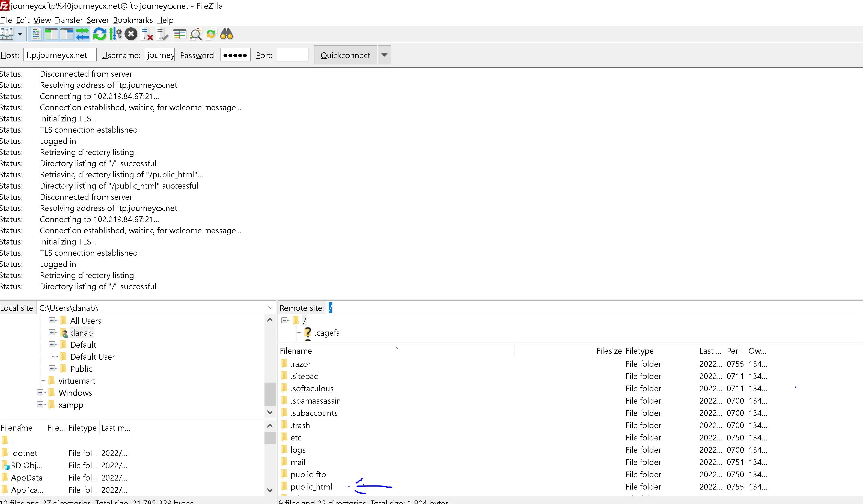Cancel current operation icon

click(131, 34)
